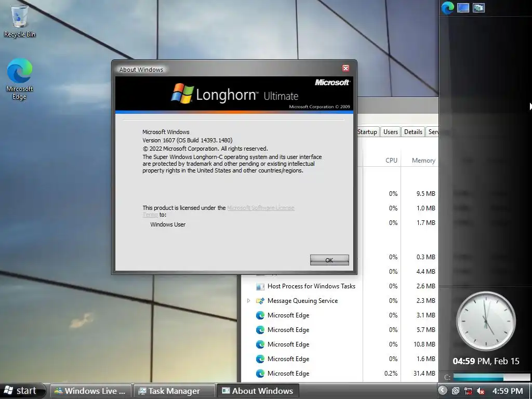Click the Host Process for Windows Tasks icon
This screenshot has height=399, width=532.
tap(260, 286)
